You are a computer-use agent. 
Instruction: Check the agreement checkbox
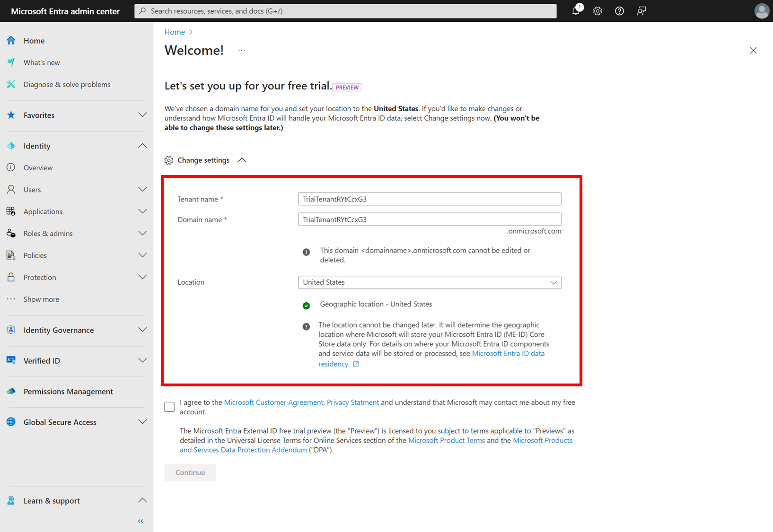pyautogui.click(x=169, y=407)
